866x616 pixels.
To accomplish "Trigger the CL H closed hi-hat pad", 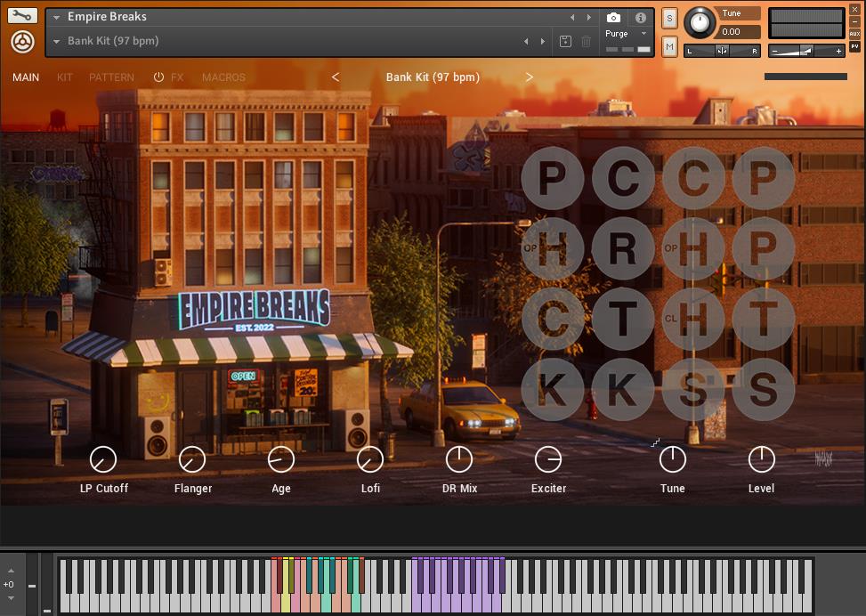I will click(x=693, y=319).
